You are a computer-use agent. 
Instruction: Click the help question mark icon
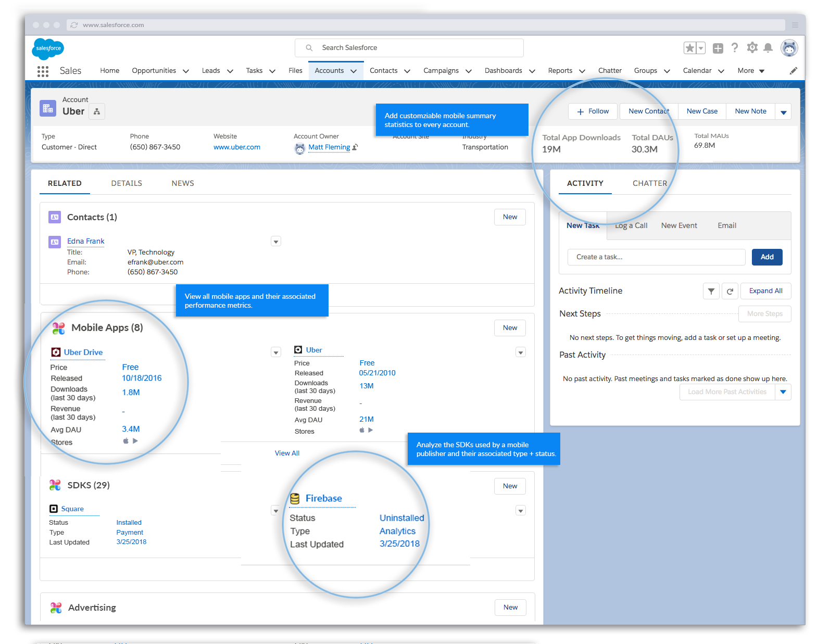[735, 48]
